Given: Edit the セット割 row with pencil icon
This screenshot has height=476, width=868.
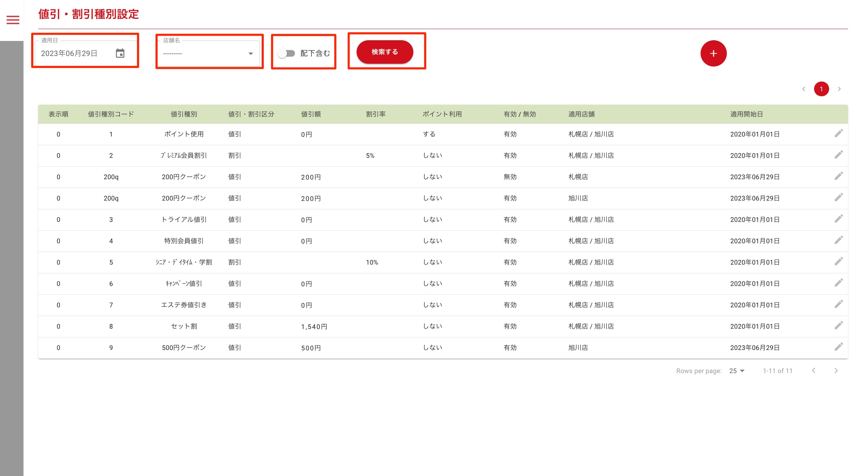Looking at the screenshot, I should click(839, 325).
